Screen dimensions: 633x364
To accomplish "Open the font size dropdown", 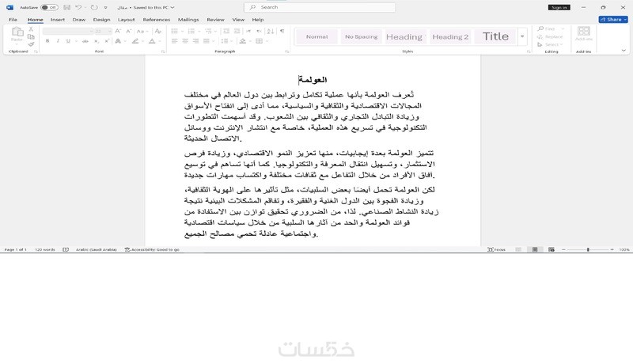I will [x=110, y=31].
